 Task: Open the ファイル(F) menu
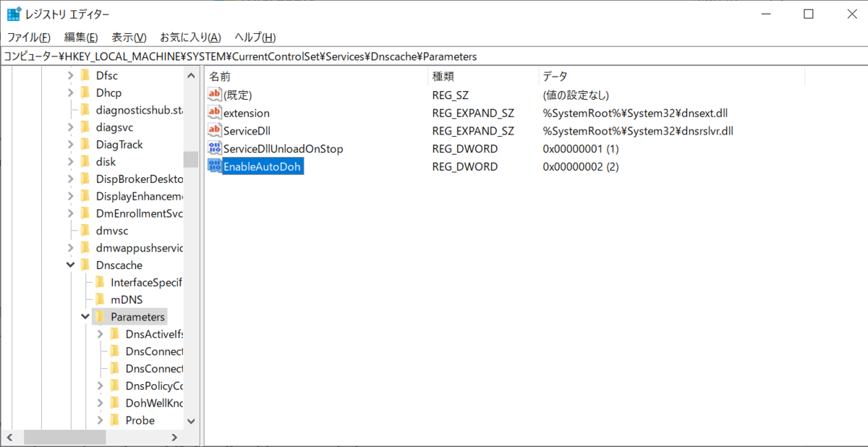pos(28,37)
